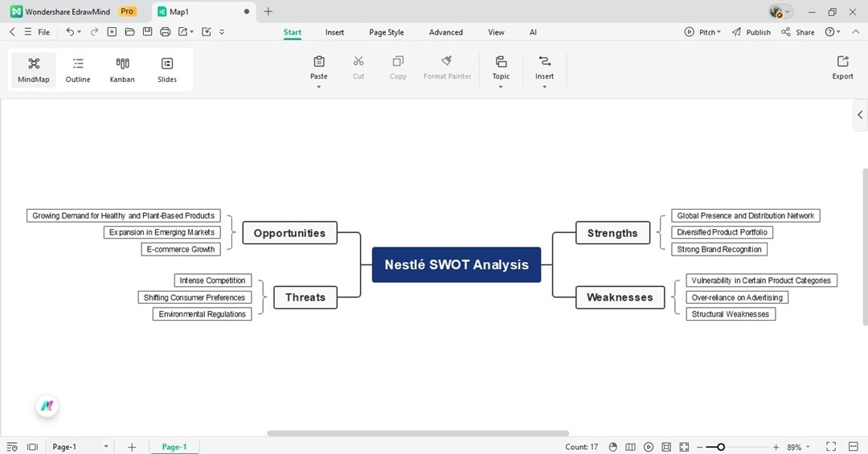Click the Undo arrow icon
868x454 pixels.
click(70, 32)
